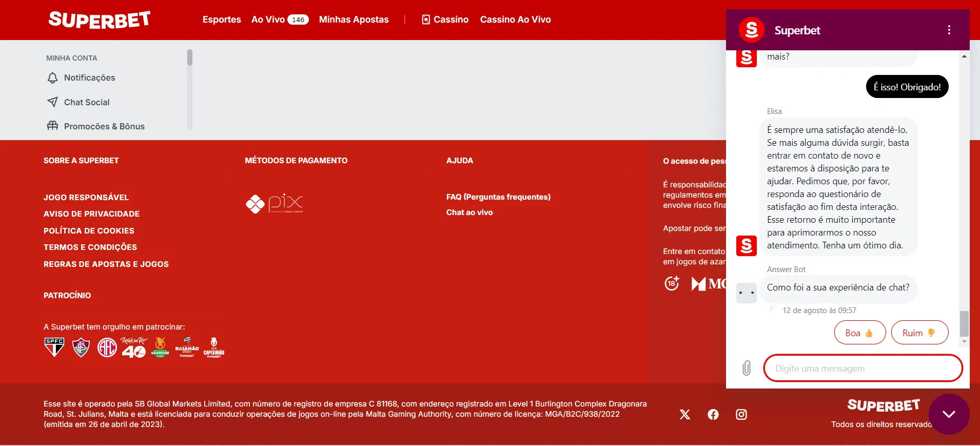The height and width of the screenshot is (446, 980).
Task: Click the '12 de agosto às 09:57' timestamp
Action: click(x=819, y=311)
